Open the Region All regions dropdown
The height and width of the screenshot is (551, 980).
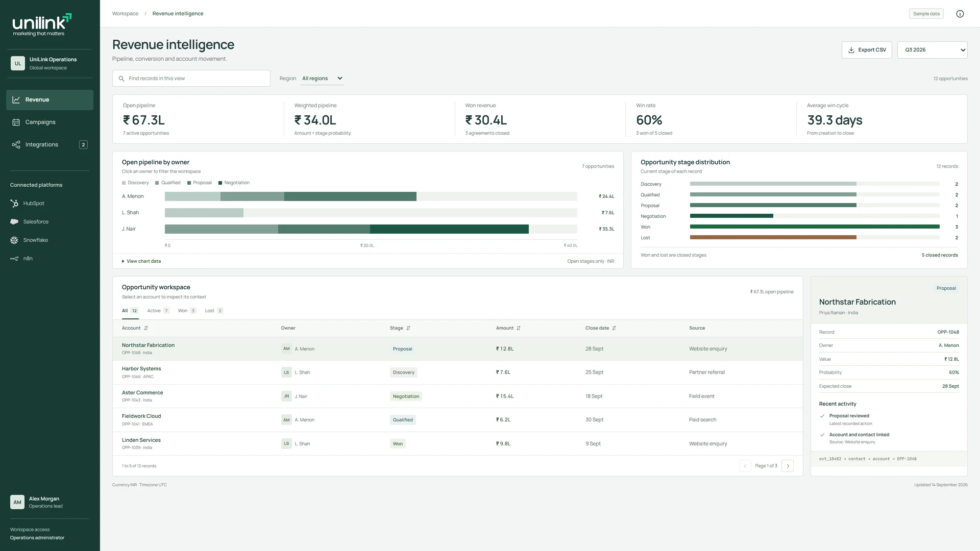(x=322, y=79)
